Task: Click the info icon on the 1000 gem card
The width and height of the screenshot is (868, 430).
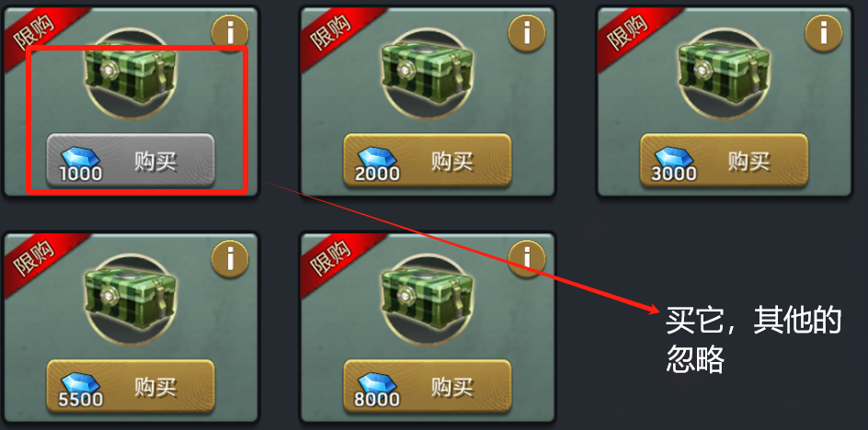Action: point(230,33)
